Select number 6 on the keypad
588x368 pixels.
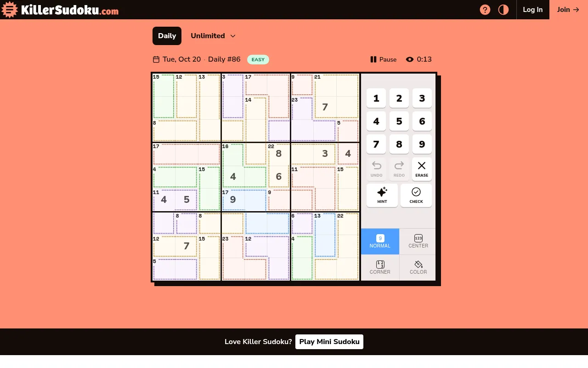(422, 121)
